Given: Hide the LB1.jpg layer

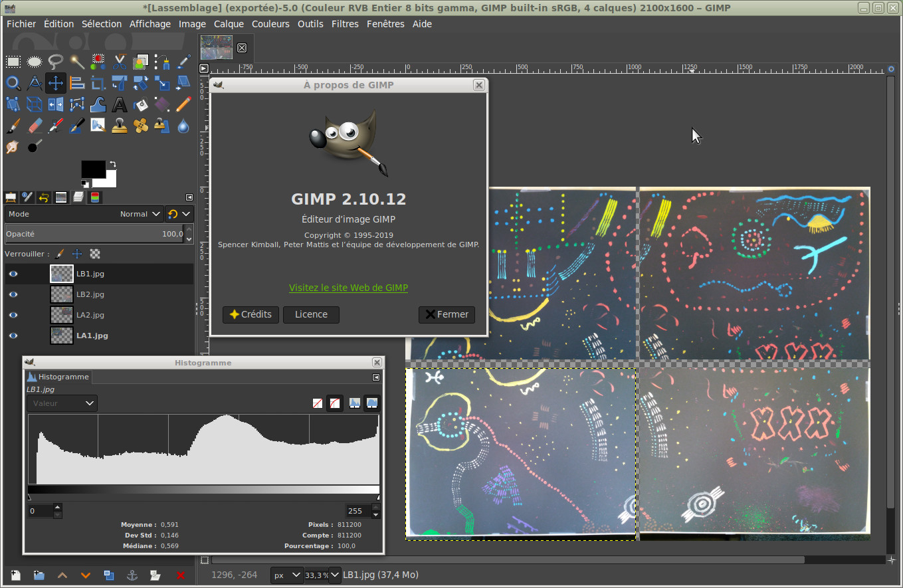Looking at the screenshot, I should (13, 274).
